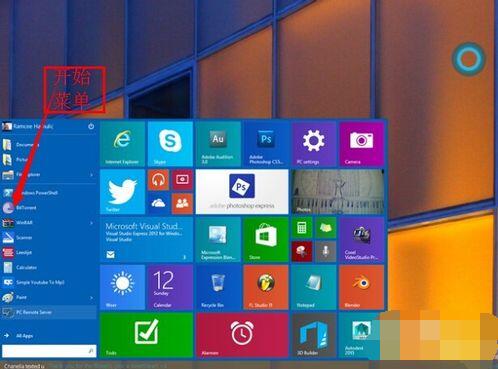The image size is (498, 369).
Task: Open the green Store tile
Action: (x=266, y=240)
